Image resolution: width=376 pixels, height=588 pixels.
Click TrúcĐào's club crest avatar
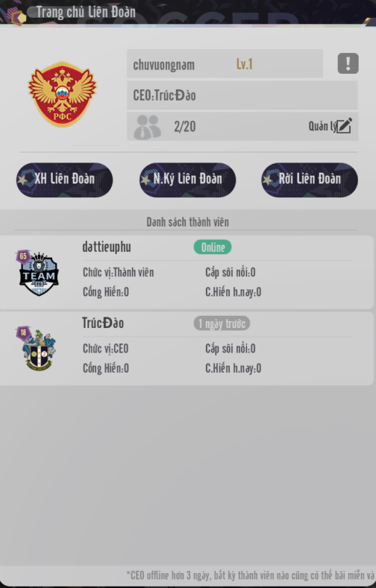coord(39,350)
